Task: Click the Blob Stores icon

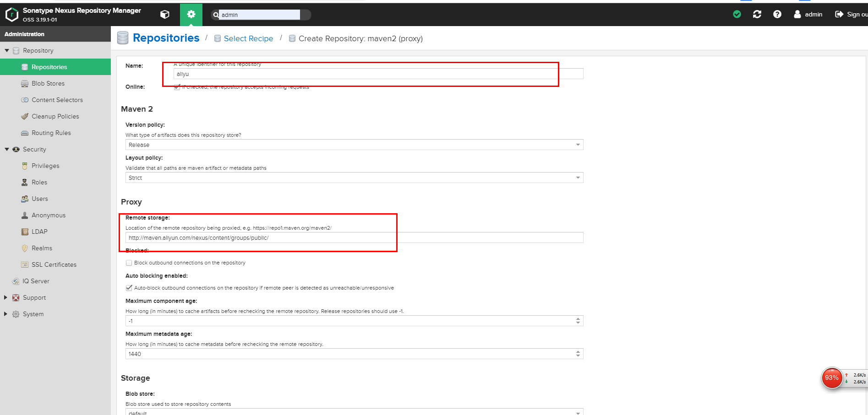Action: (x=25, y=83)
